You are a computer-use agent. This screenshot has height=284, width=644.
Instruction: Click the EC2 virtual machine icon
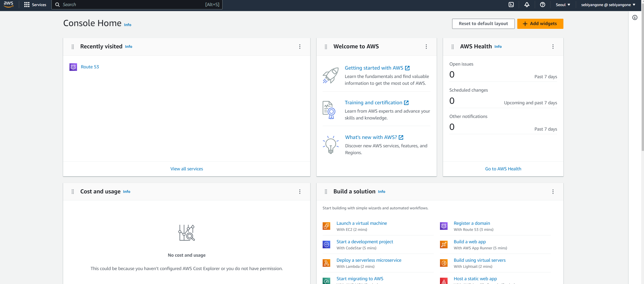pyautogui.click(x=326, y=226)
